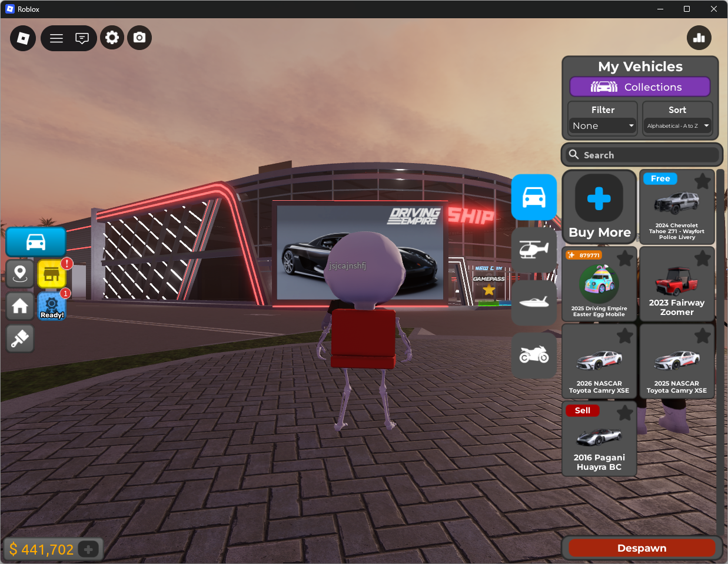Click the home house icon
Screen dimensions: 728x564
coord(20,306)
